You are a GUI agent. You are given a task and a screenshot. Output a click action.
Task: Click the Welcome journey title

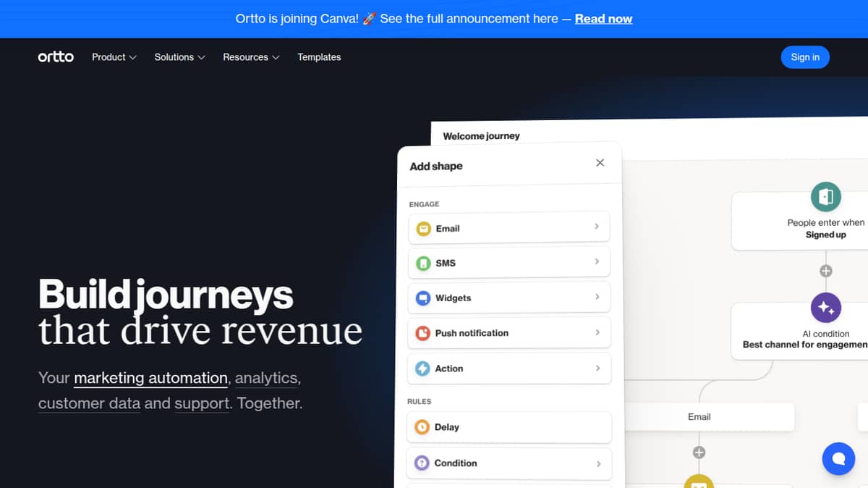click(x=481, y=136)
